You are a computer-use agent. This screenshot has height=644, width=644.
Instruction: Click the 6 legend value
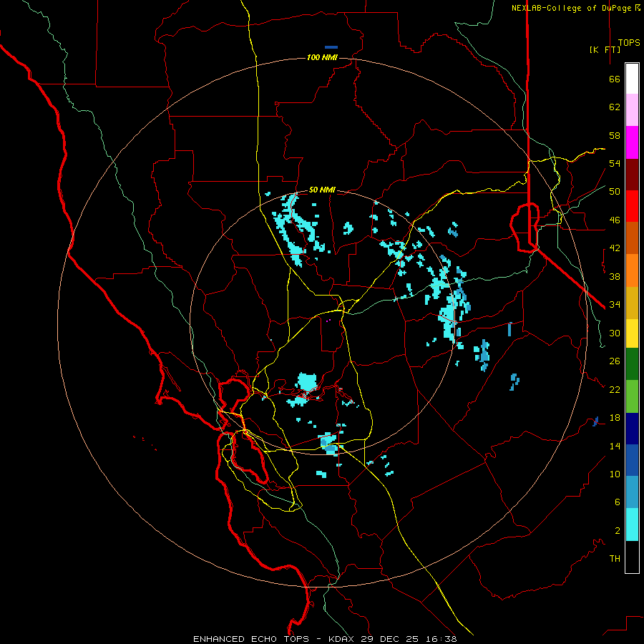click(618, 502)
